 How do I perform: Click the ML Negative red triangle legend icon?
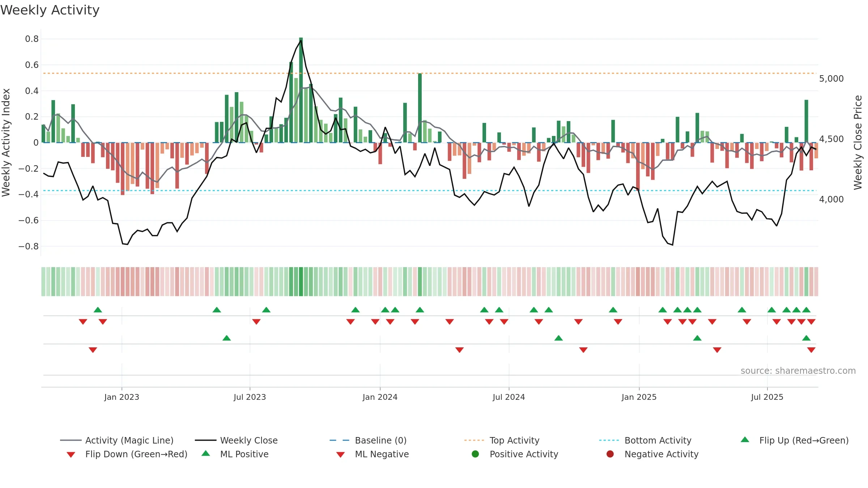tap(341, 455)
